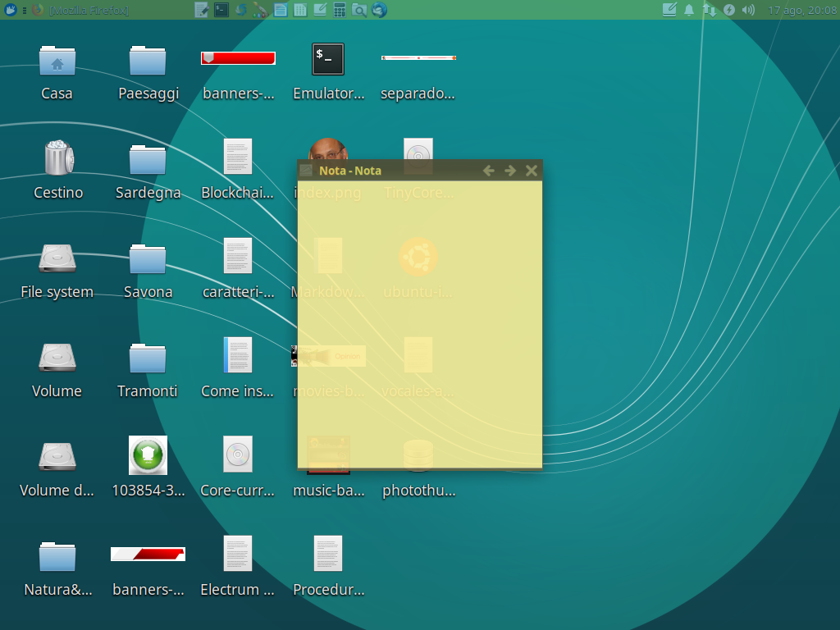The width and height of the screenshot is (840, 630).
Task: Open the file search tool in the panel
Action: point(359,10)
